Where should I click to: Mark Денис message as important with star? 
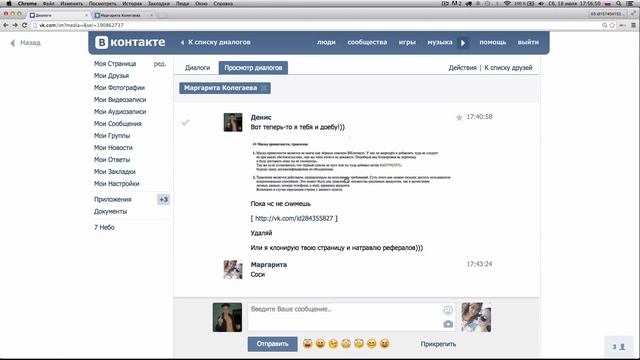pos(459,118)
